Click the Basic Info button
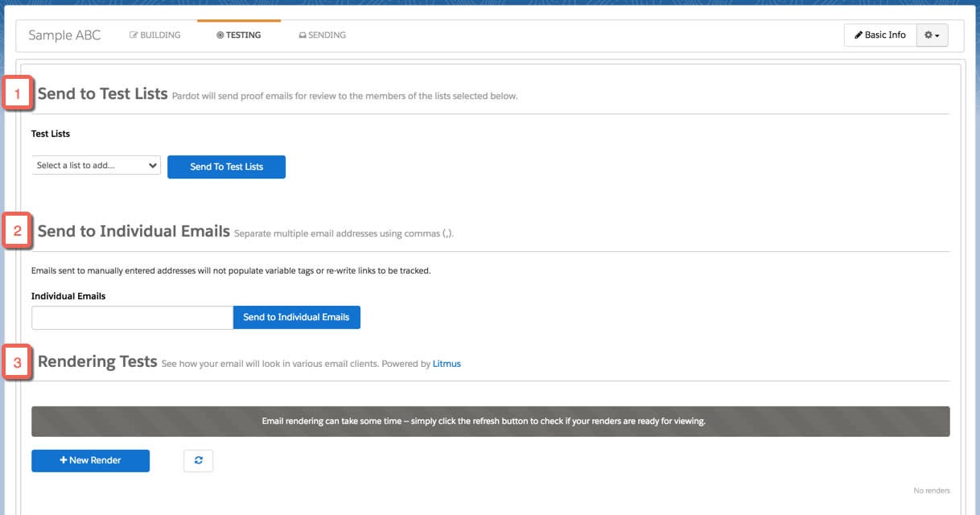Screen dimensions: 980x515 (880, 35)
